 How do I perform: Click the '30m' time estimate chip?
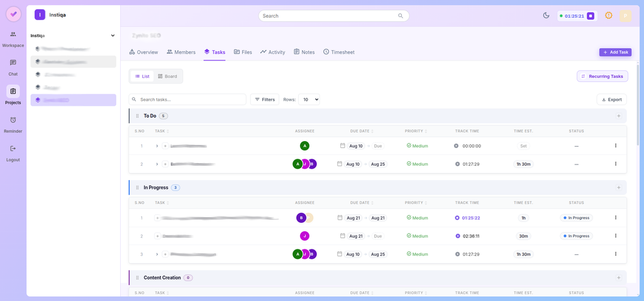(x=523, y=236)
